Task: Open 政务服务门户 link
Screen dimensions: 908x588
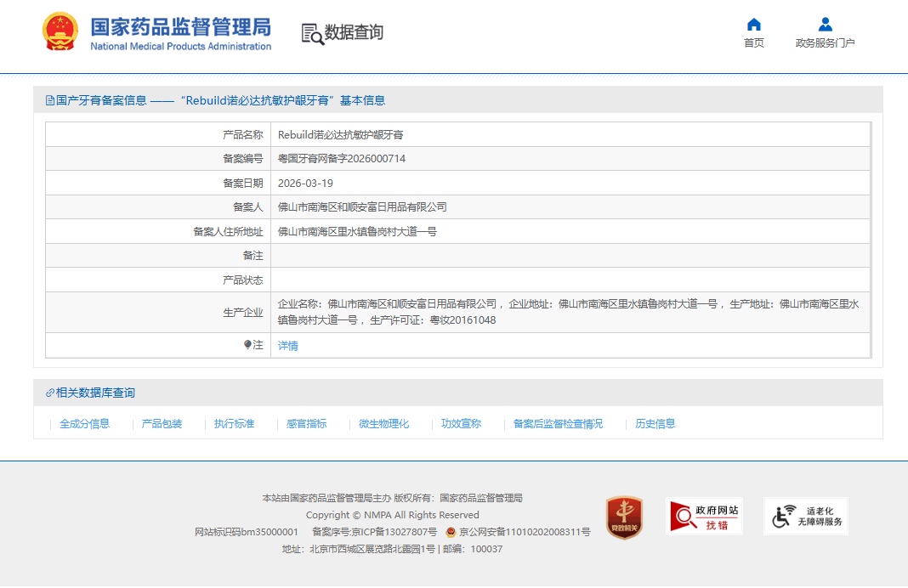Action: click(x=826, y=42)
